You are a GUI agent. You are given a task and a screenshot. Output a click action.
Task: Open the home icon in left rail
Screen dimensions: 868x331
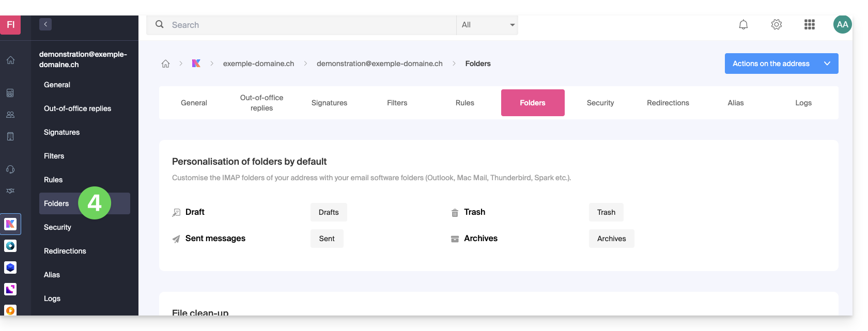pyautogui.click(x=10, y=60)
